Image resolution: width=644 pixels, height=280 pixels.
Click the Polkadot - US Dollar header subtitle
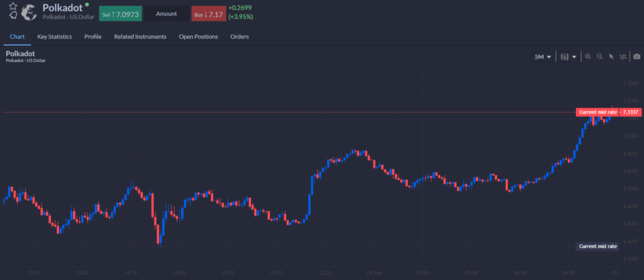click(x=69, y=17)
